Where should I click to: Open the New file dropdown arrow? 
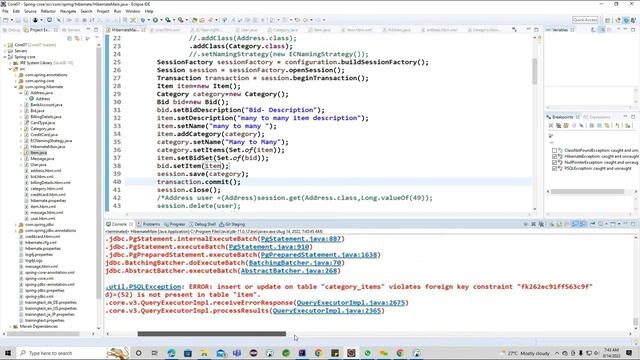[11, 20]
